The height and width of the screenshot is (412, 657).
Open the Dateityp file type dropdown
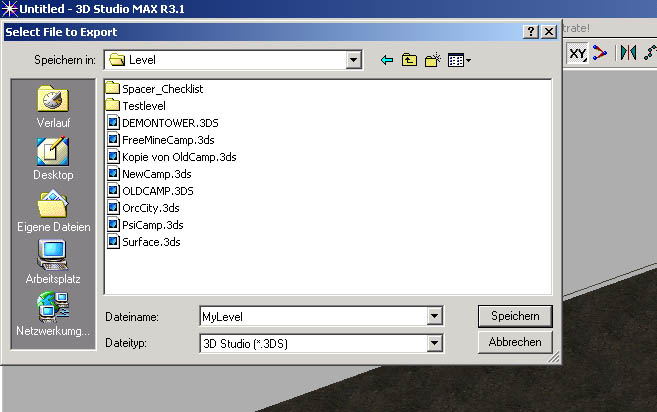point(434,343)
